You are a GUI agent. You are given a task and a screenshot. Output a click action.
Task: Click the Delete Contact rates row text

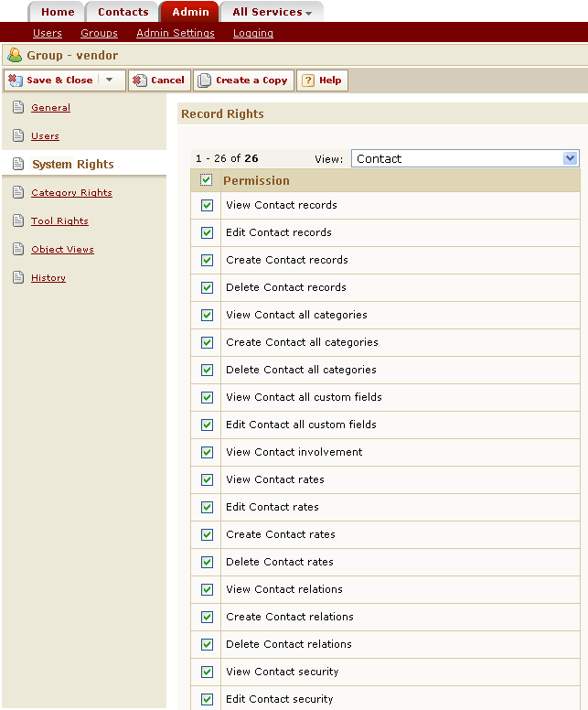(279, 562)
